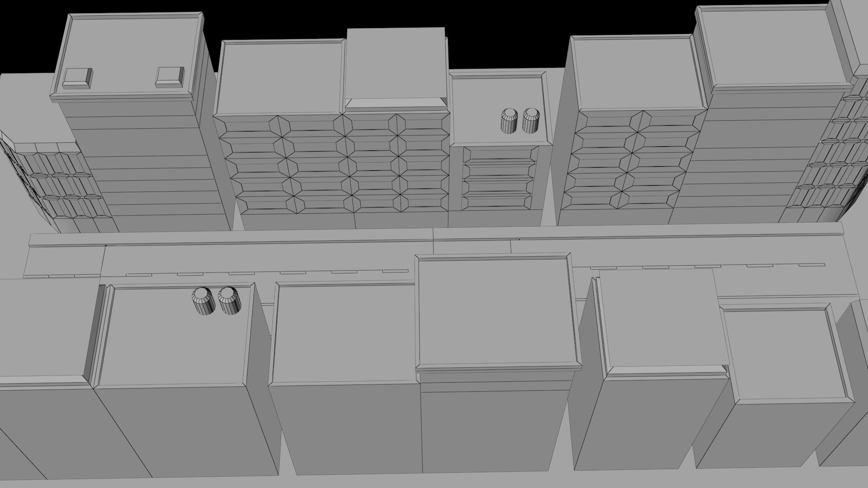Select front wall of central foreground building
The width and height of the screenshot is (868, 488).
pos(493,429)
